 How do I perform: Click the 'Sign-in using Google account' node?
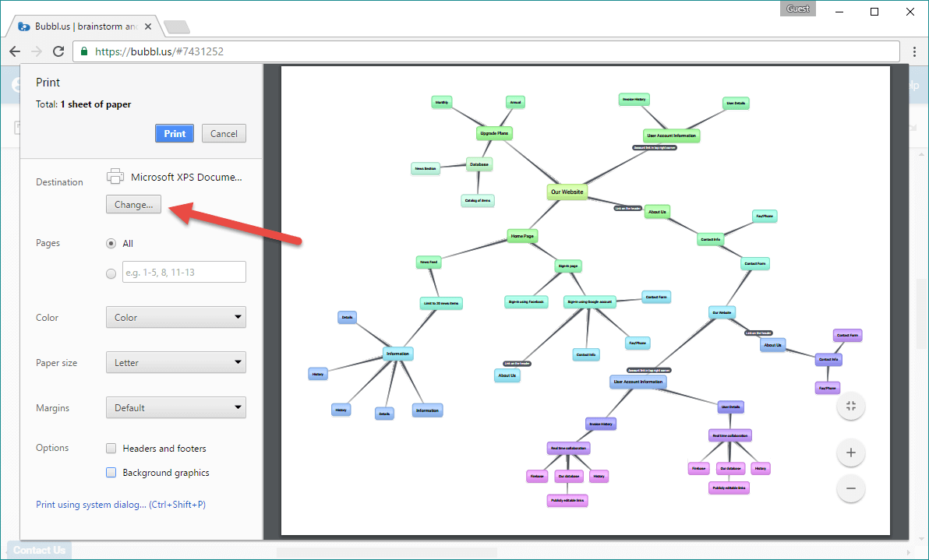point(589,302)
